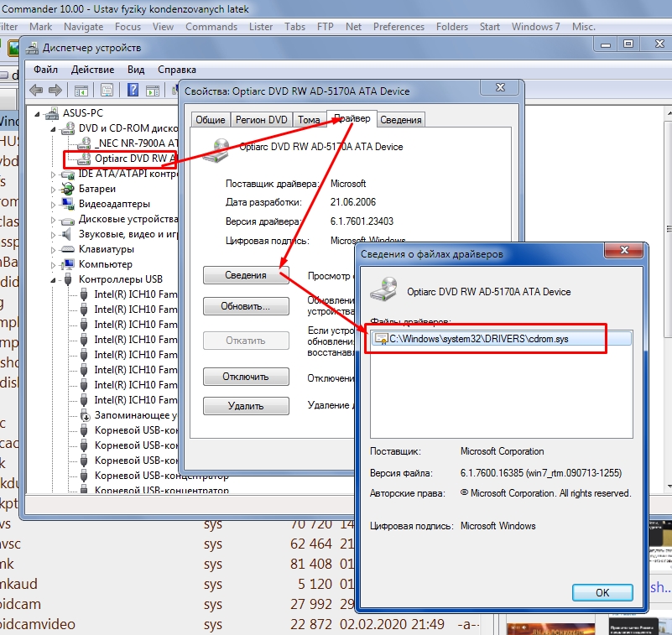Image resolution: width=672 pixels, height=635 pixels.
Task: Expand IDE ATA/ATAPI контроллеры node
Action: click(53, 174)
